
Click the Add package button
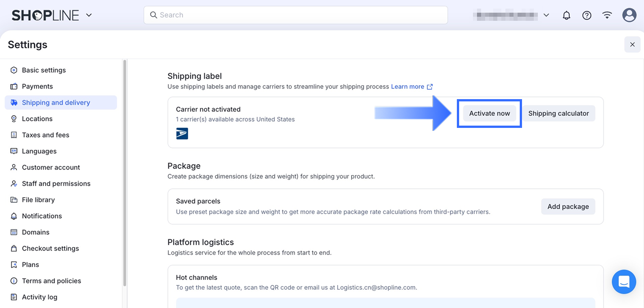click(568, 207)
